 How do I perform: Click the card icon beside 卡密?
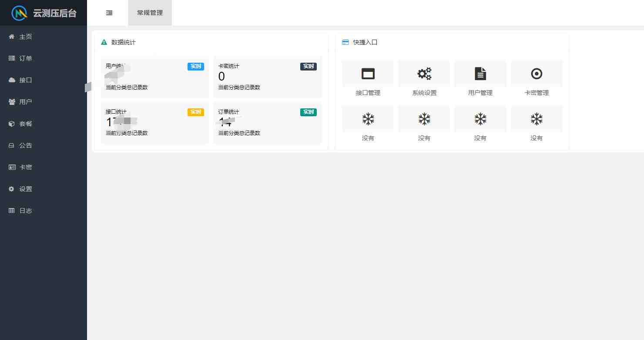tap(12, 167)
